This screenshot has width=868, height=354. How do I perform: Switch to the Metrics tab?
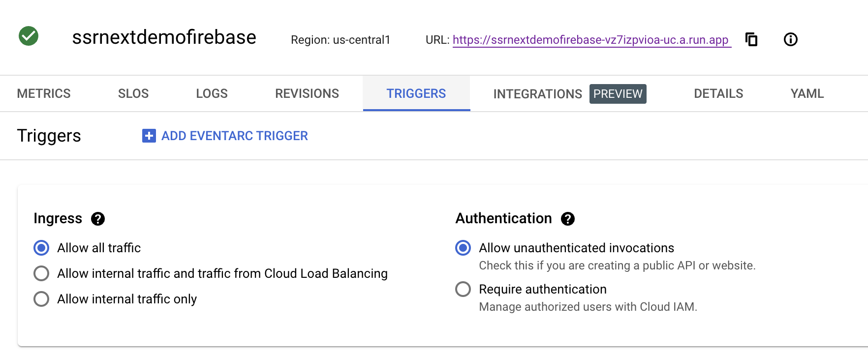[44, 93]
